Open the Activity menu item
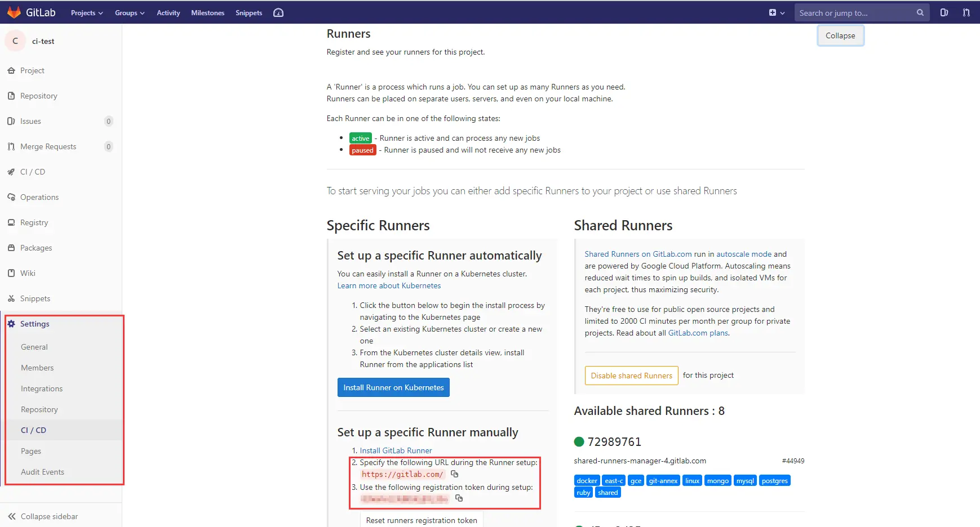Viewport: 980px width, 527px height. coord(168,12)
